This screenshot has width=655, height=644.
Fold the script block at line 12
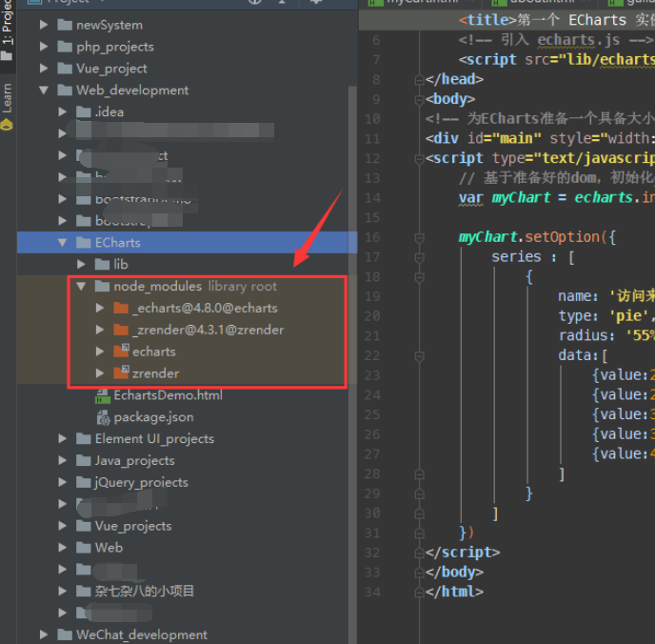click(420, 159)
